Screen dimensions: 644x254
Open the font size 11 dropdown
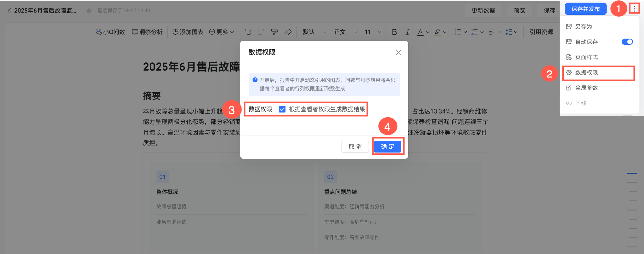(x=373, y=32)
